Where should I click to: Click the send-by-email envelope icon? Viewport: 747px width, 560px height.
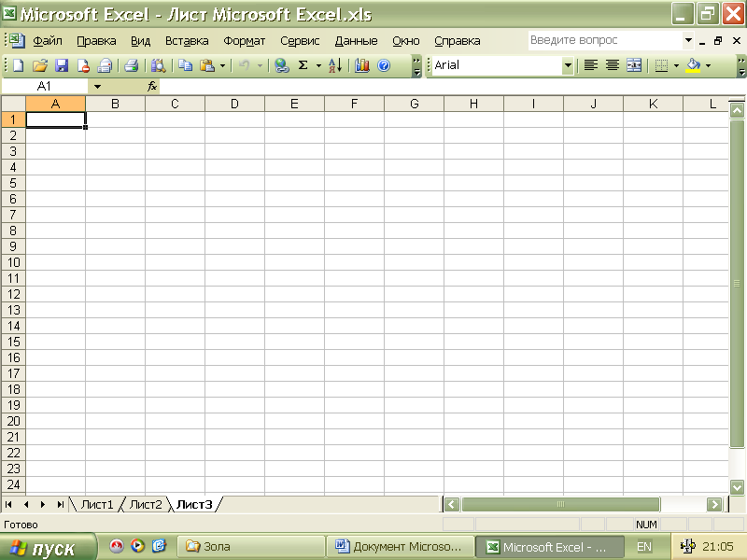click(x=105, y=65)
